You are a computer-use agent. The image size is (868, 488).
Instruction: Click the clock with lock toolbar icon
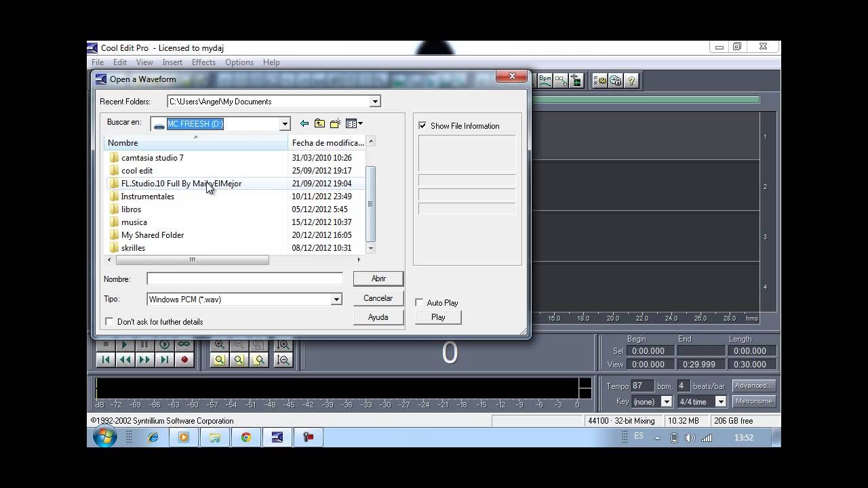point(616,81)
